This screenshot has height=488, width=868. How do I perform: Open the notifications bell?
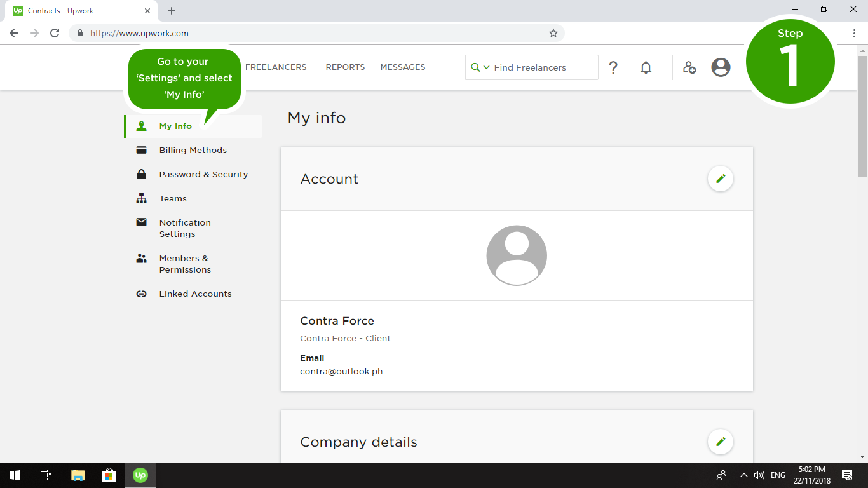(646, 67)
